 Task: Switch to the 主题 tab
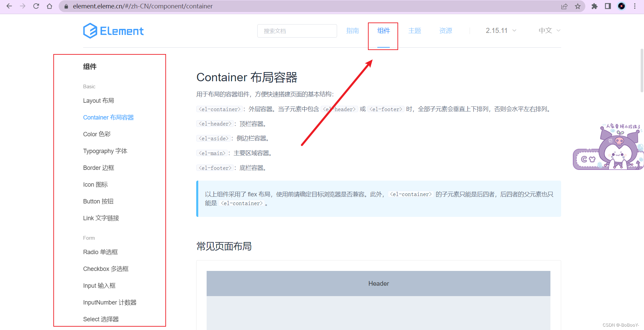pyautogui.click(x=415, y=31)
